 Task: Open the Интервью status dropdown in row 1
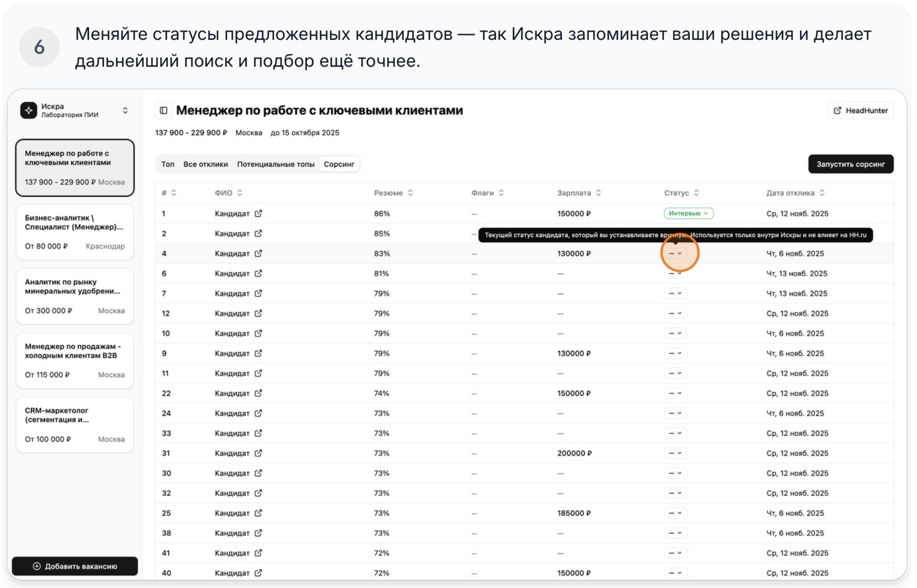(x=688, y=213)
